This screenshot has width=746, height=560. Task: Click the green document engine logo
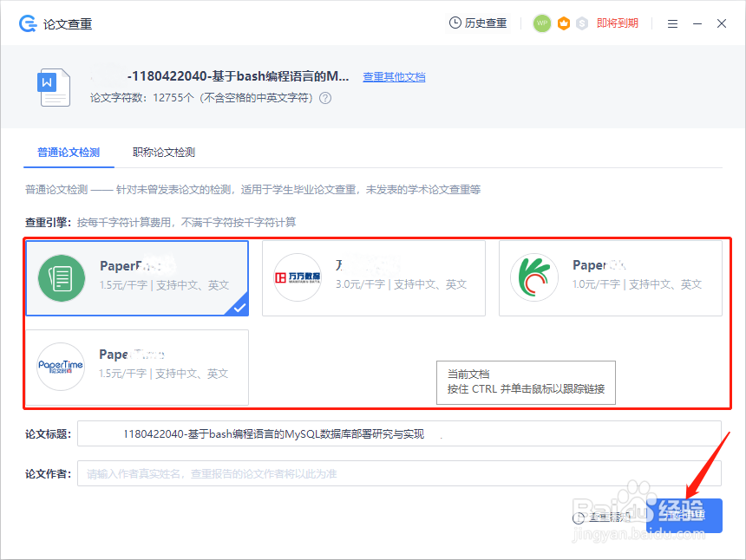62,278
